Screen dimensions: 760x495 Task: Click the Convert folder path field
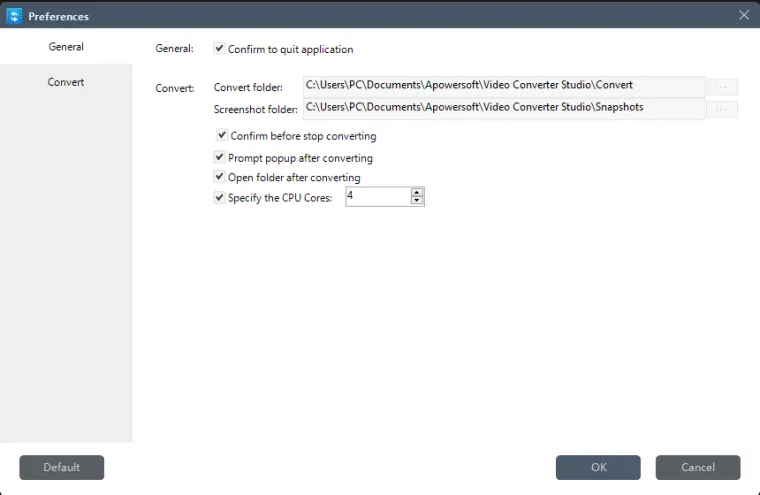pyautogui.click(x=504, y=86)
